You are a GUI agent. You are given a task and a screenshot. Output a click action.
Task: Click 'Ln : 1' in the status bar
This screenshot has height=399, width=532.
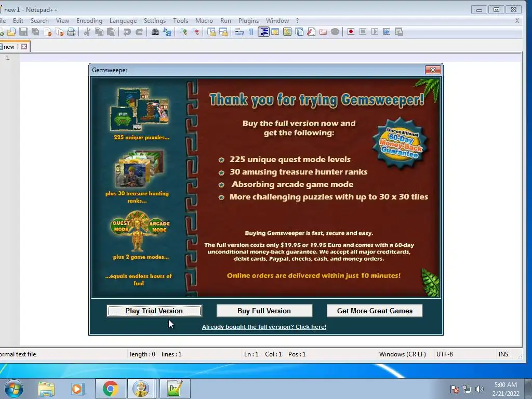tap(251, 354)
